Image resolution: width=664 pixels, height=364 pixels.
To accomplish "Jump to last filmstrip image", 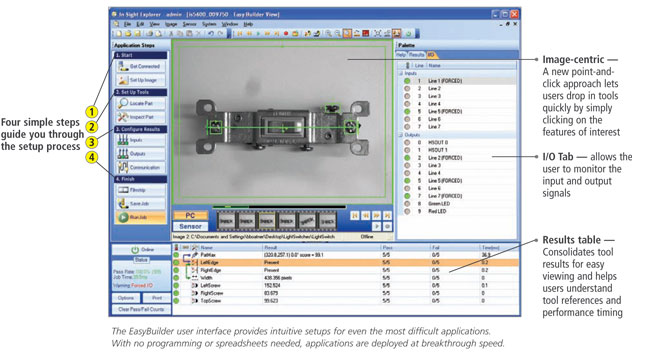I will (387, 215).
